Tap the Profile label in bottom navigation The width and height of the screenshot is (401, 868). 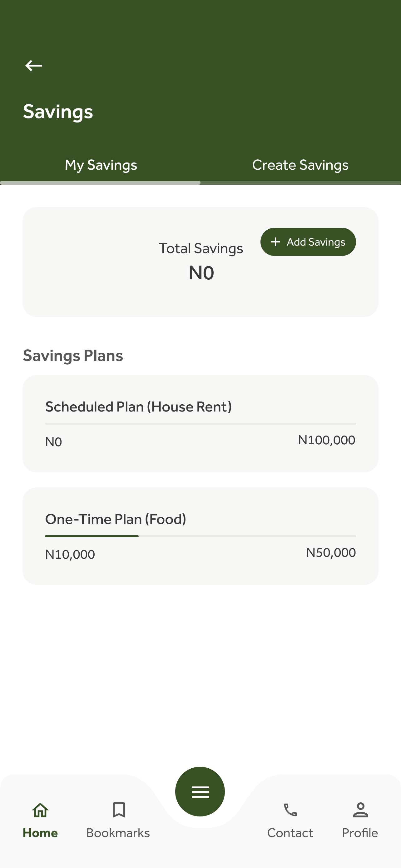tap(360, 833)
